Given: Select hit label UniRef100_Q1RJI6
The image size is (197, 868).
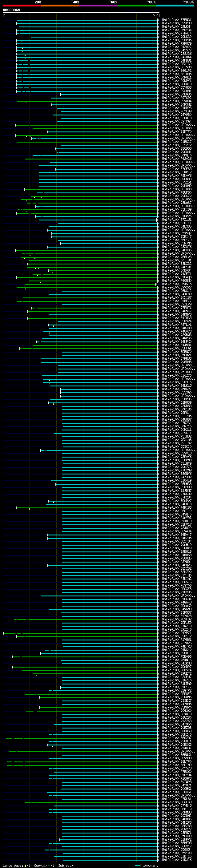Looking at the screenshot, I should [x=176, y=860].
